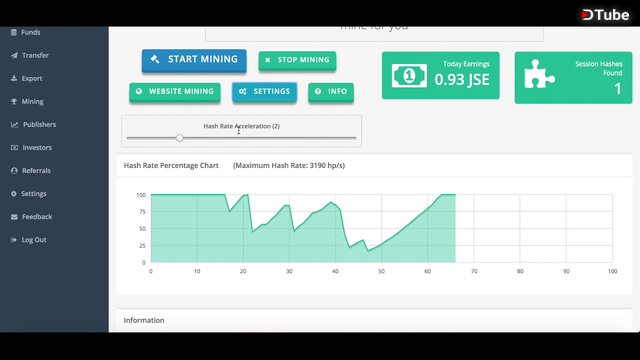Click the 'Hash Rate Percentage Chart' heading
The height and width of the screenshot is (360, 640).
click(x=171, y=166)
